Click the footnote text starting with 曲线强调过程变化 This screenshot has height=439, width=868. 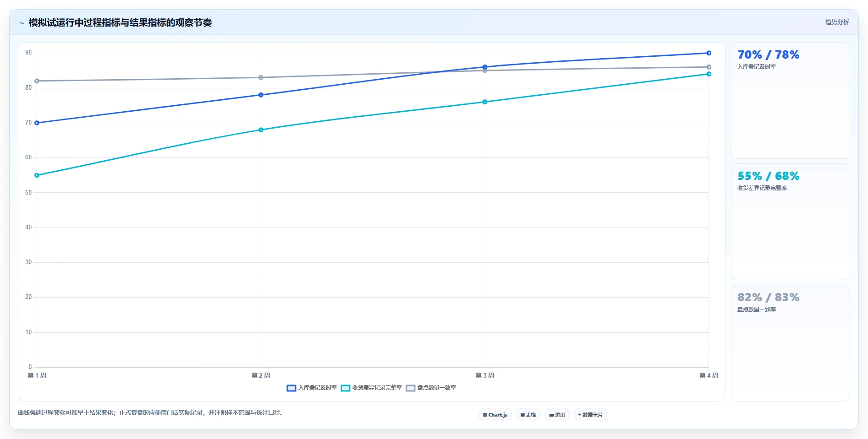(x=150, y=412)
